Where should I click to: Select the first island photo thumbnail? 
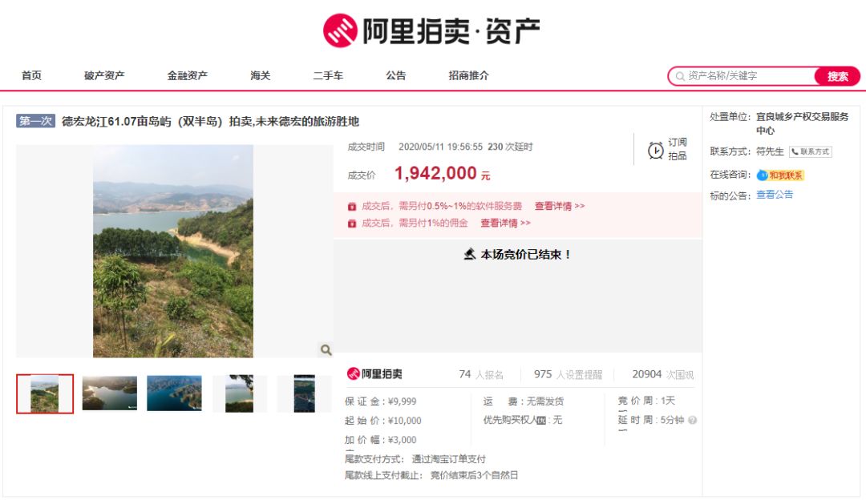[45, 393]
